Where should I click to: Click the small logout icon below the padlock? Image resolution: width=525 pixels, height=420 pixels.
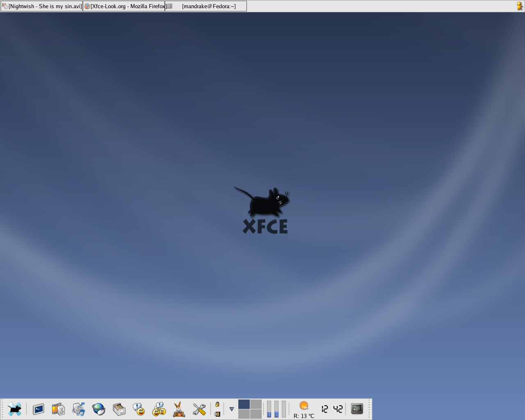[217, 414]
